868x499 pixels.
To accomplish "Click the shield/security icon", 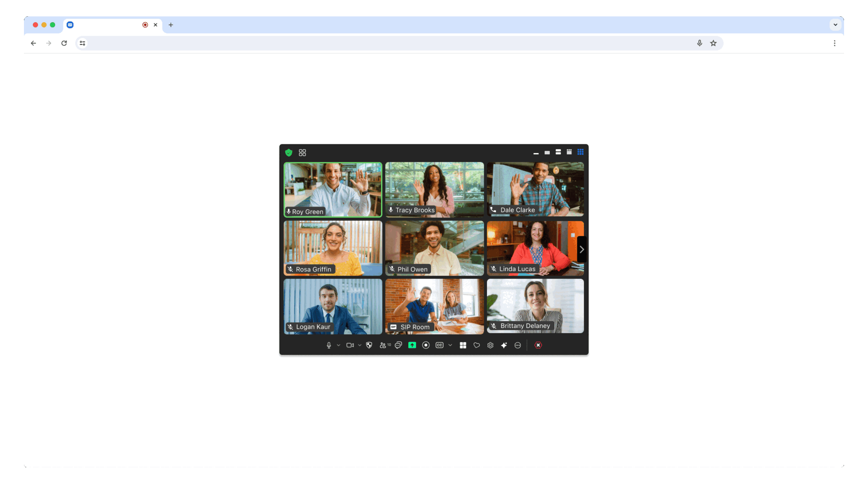I will point(288,152).
